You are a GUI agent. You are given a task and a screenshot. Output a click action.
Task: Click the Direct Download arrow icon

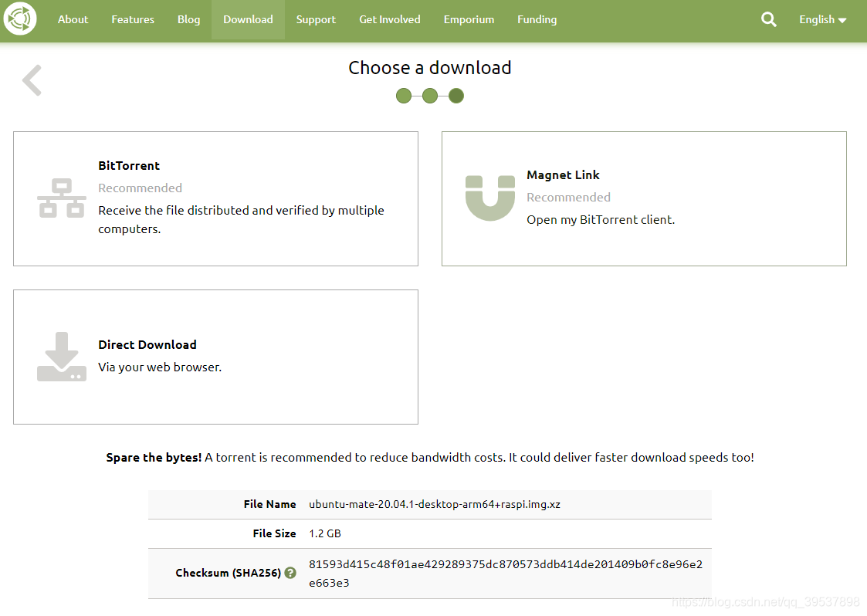61,357
